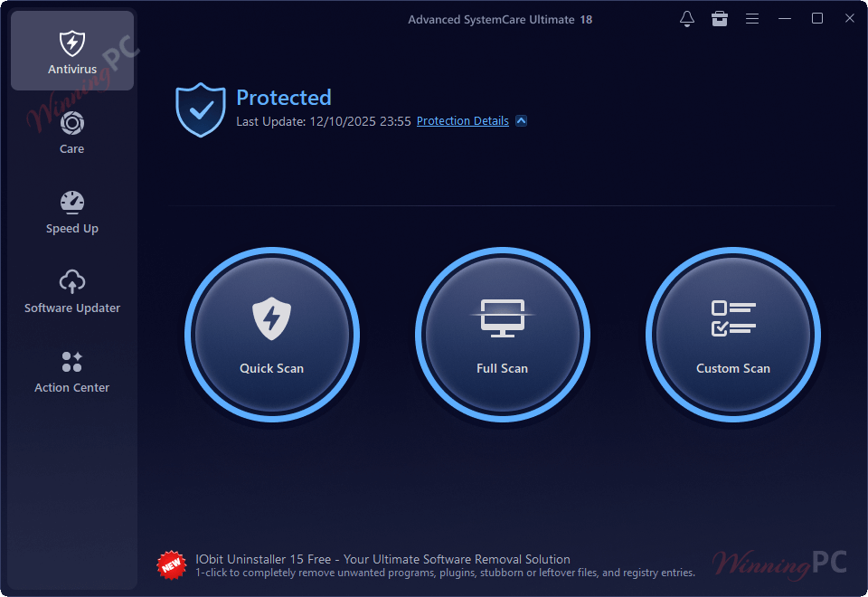Screen dimensions: 868x597
Task: Open the hamburger options menu
Action: click(751, 19)
